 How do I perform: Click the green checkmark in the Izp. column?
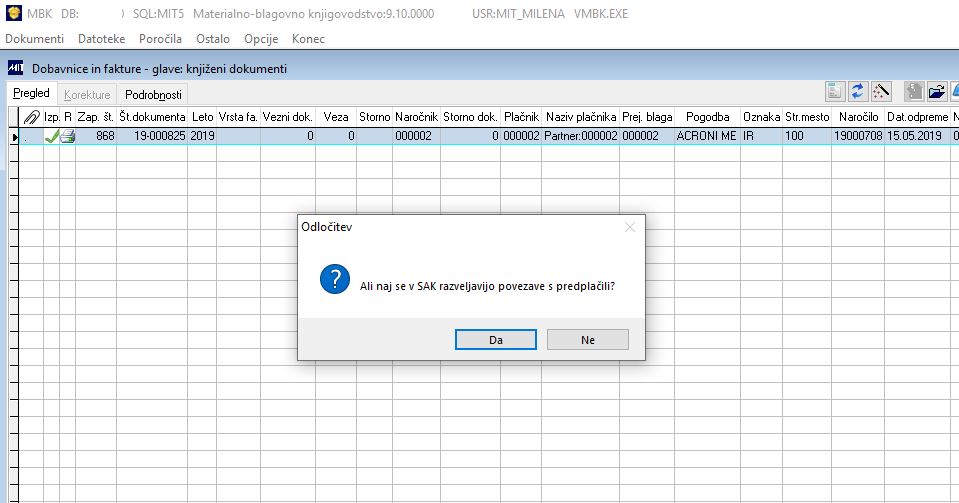click(51, 136)
